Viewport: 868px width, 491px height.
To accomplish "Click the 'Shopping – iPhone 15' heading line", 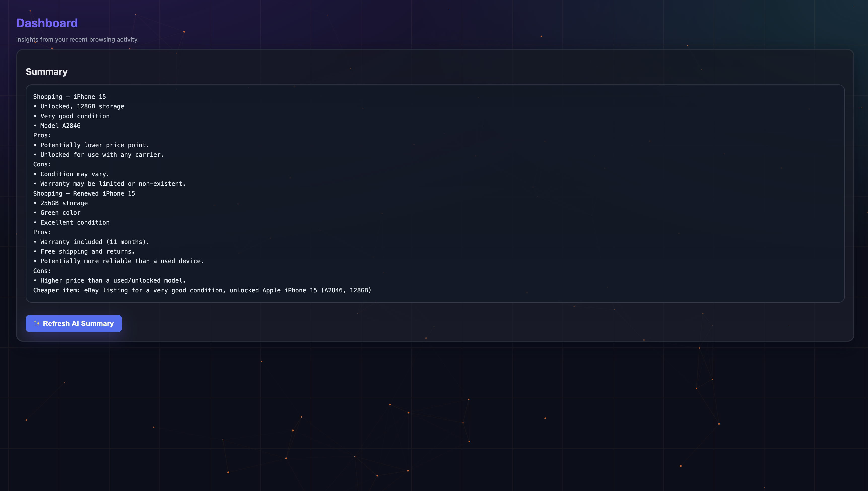I will (70, 97).
